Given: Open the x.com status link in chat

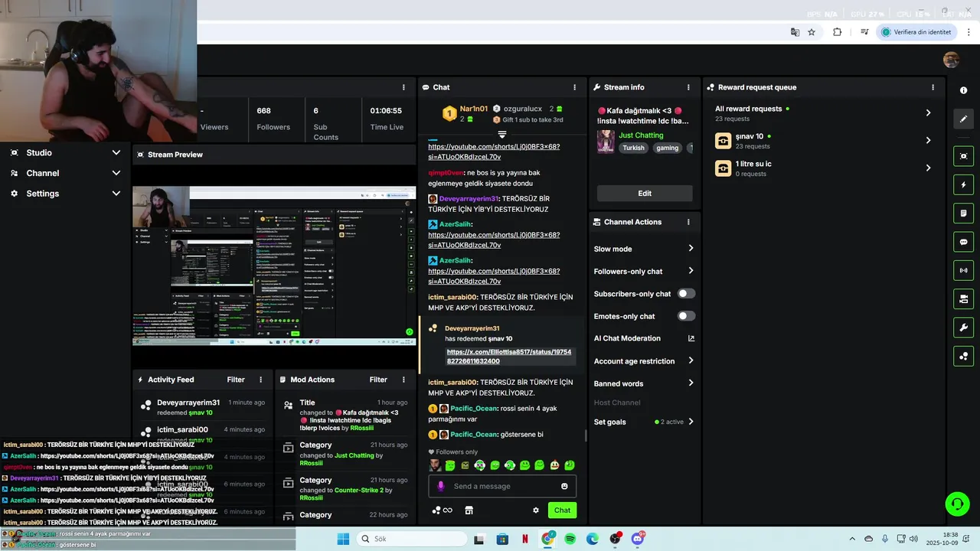Looking at the screenshot, I should pos(509,357).
